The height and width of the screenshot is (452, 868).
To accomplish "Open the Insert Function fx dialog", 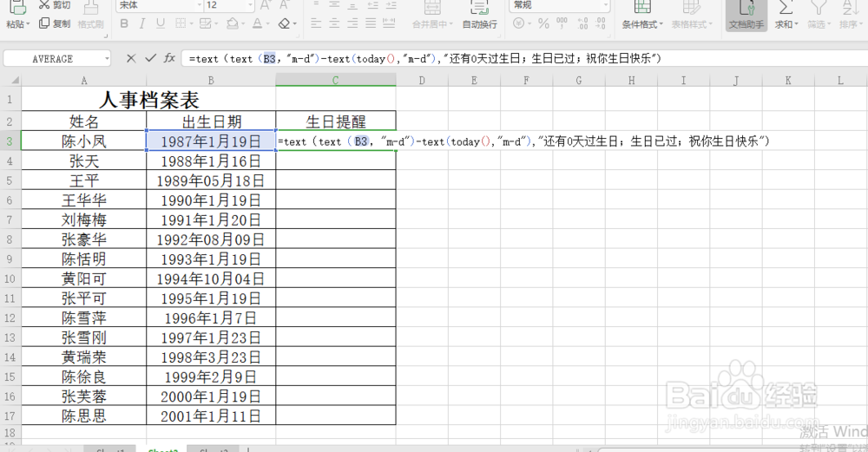I will [169, 58].
